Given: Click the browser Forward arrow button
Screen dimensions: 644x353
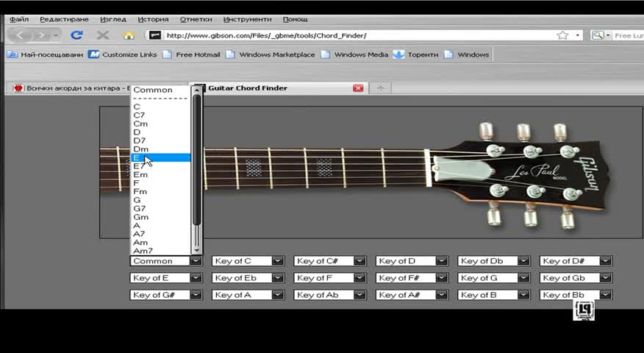Looking at the screenshot, I should [43, 35].
